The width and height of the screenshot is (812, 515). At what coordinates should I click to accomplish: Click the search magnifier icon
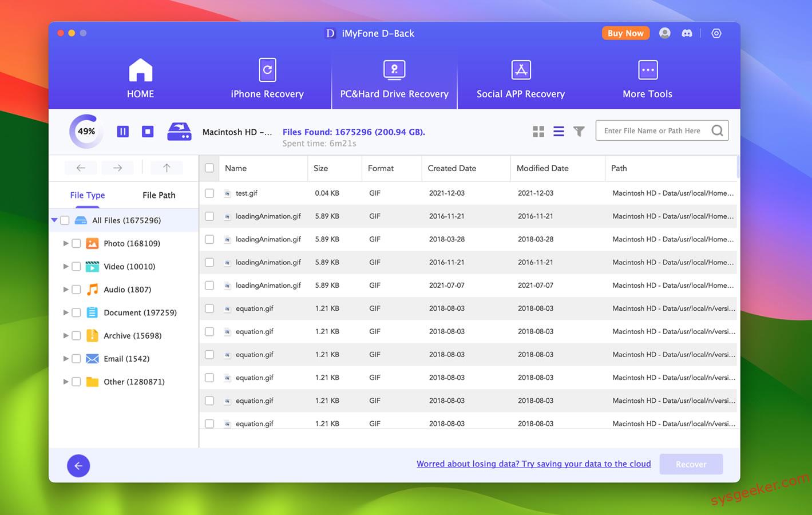pyautogui.click(x=717, y=130)
